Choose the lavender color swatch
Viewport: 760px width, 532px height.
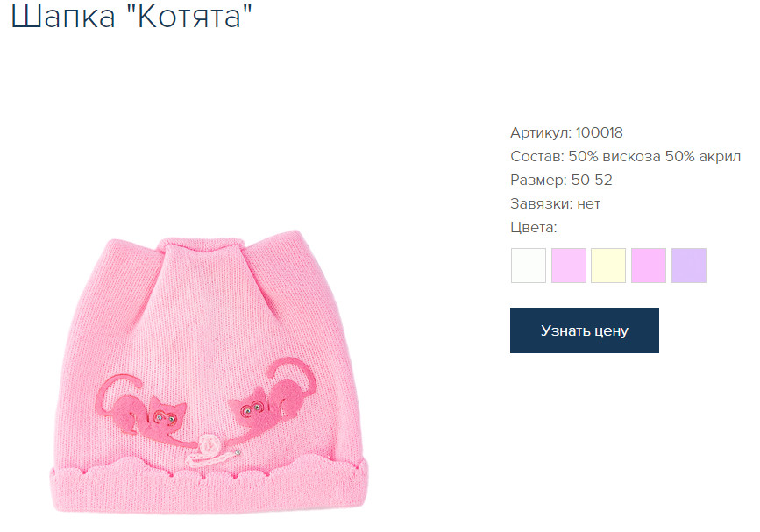[x=689, y=265]
